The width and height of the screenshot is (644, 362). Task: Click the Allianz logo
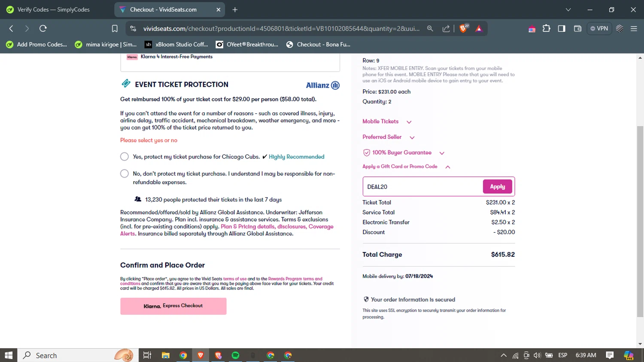click(x=323, y=85)
